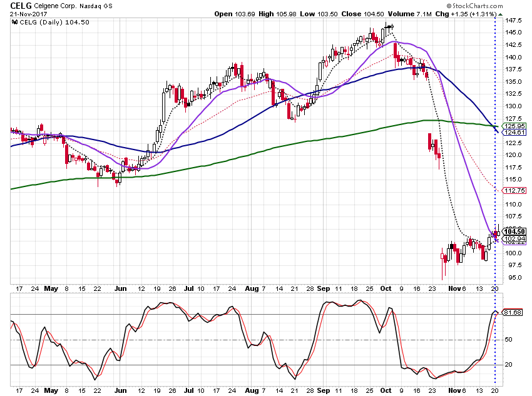532x396 pixels.
Task: Click the red 112.75 moving average tag
Action: point(514,191)
